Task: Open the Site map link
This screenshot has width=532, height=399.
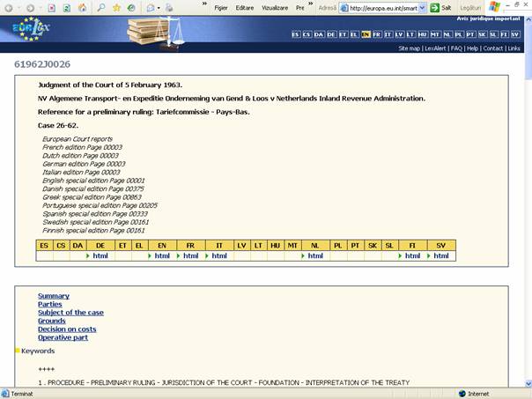Action: coord(410,48)
